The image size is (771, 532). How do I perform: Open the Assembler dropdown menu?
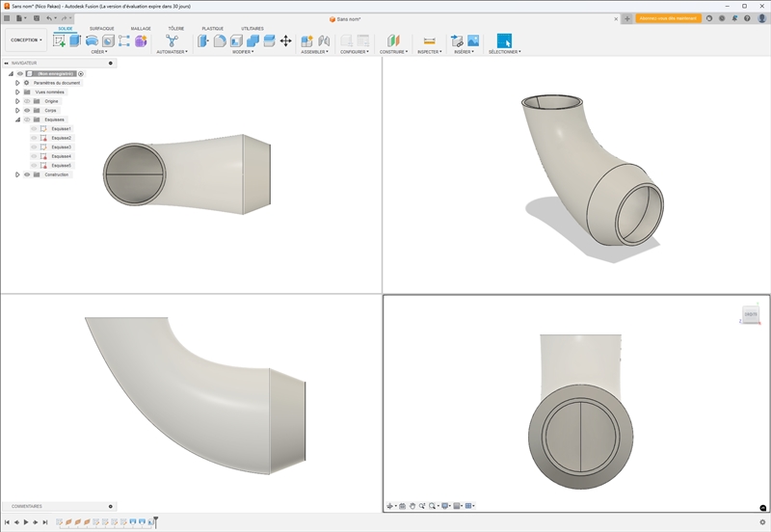coord(315,52)
